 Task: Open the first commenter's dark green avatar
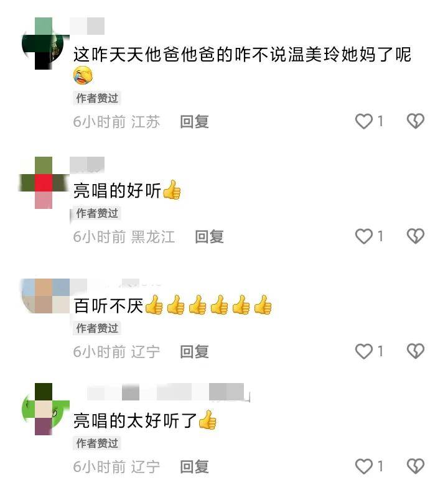(x=44, y=44)
